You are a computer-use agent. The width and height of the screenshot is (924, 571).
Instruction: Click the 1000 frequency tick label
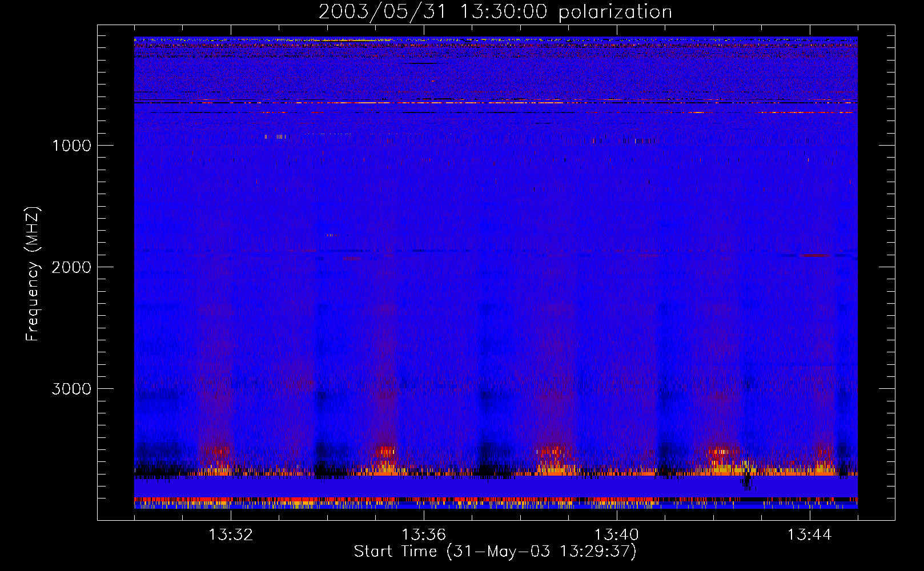click(x=71, y=146)
